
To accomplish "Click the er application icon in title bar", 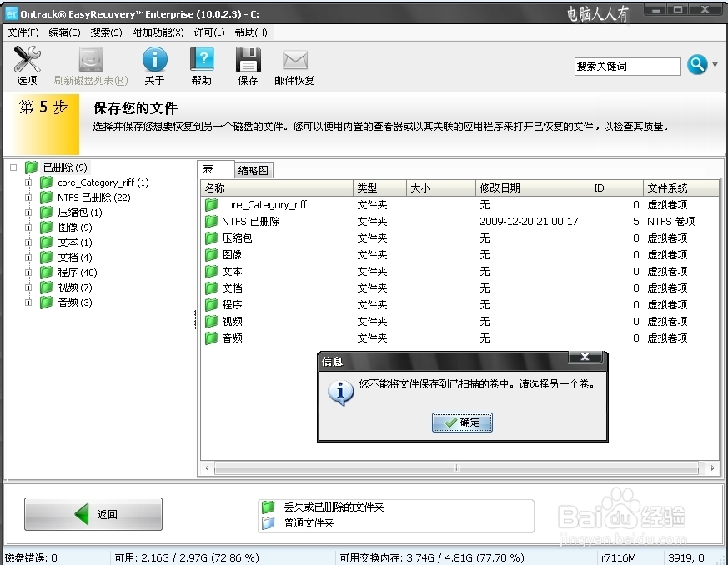I will pyautogui.click(x=11, y=13).
